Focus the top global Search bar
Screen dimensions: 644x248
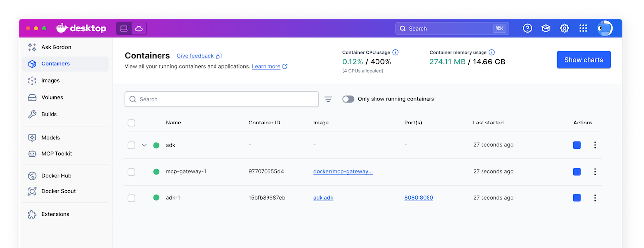[x=452, y=28]
